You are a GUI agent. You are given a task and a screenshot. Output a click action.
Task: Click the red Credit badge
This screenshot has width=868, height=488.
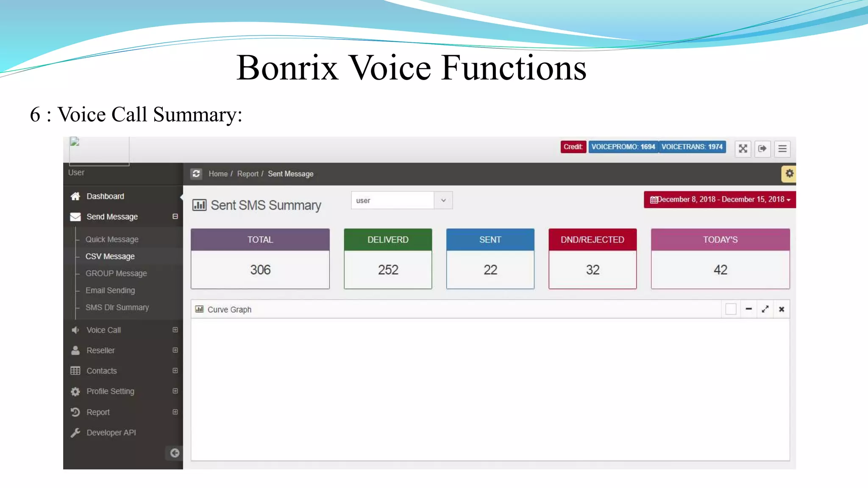click(573, 147)
